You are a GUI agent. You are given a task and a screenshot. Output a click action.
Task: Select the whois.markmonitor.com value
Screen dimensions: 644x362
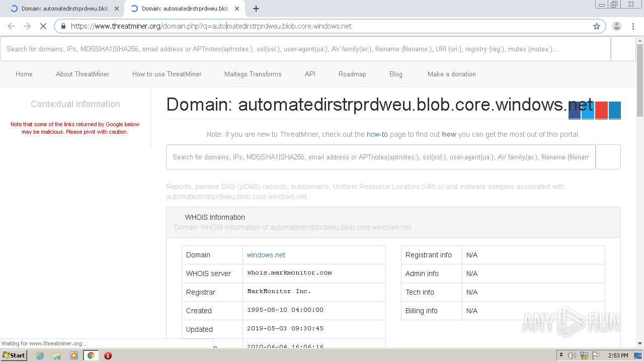(289, 273)
